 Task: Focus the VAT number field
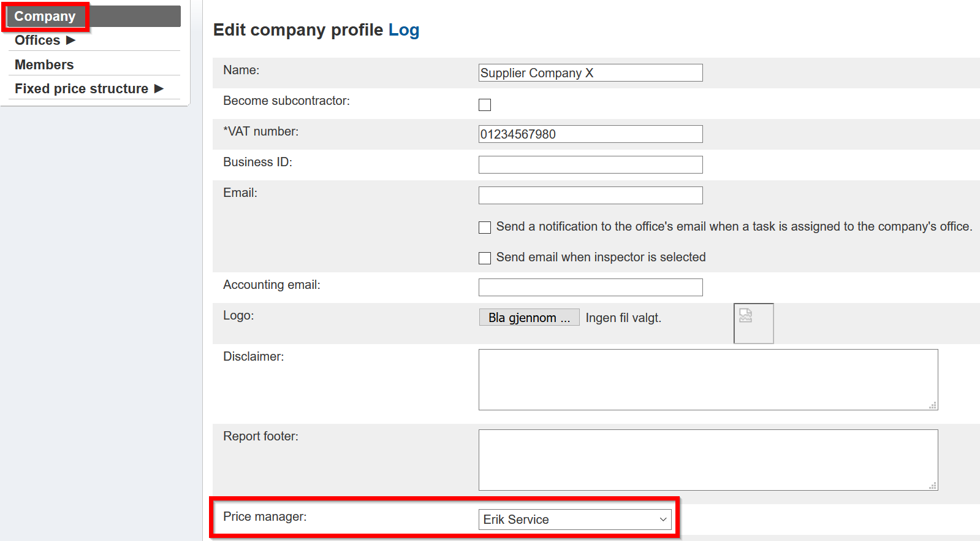(x=590, y=134)
